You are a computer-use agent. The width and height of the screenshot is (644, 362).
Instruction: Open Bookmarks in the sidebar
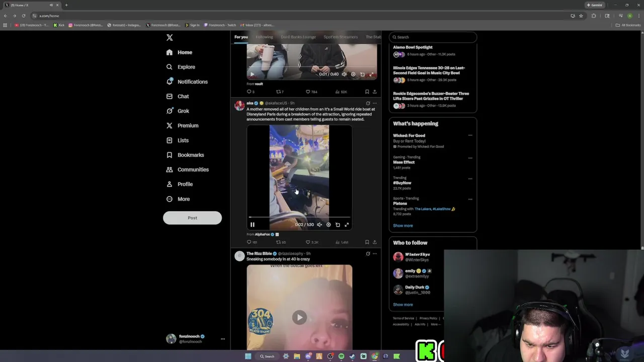pyautogui.click(x=185, y=155)
